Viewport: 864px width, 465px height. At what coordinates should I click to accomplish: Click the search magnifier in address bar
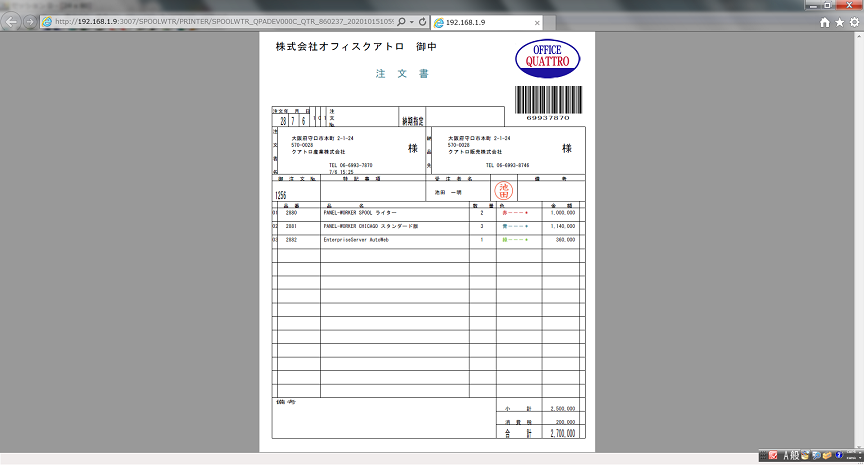tap(401, 21)
